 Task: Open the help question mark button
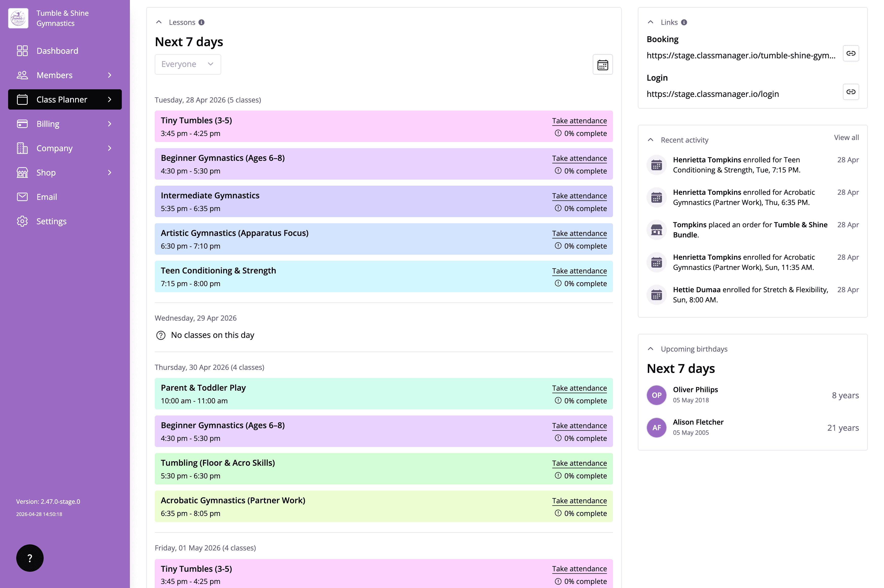pos(30,558)
